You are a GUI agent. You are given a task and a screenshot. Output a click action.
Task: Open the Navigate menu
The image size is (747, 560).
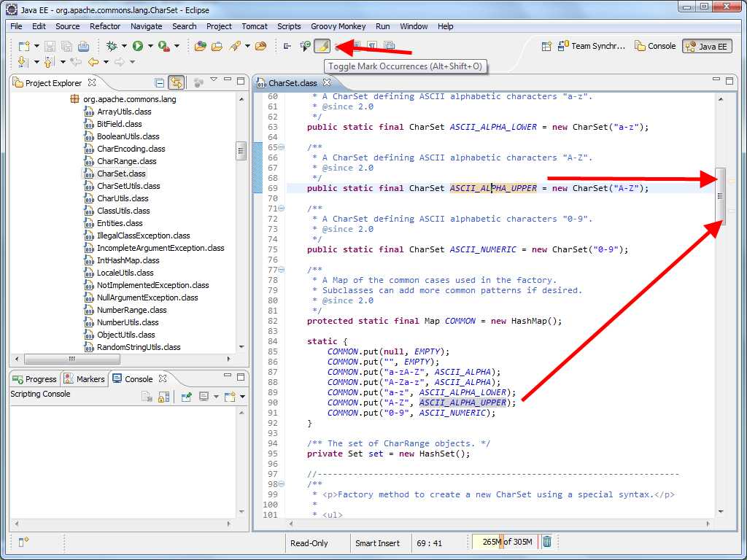tap(146, 26)
